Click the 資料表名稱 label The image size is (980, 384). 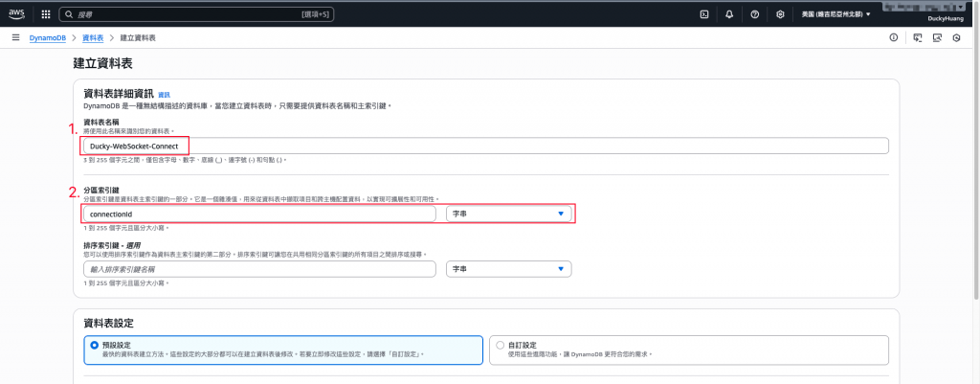click(100, 123)
